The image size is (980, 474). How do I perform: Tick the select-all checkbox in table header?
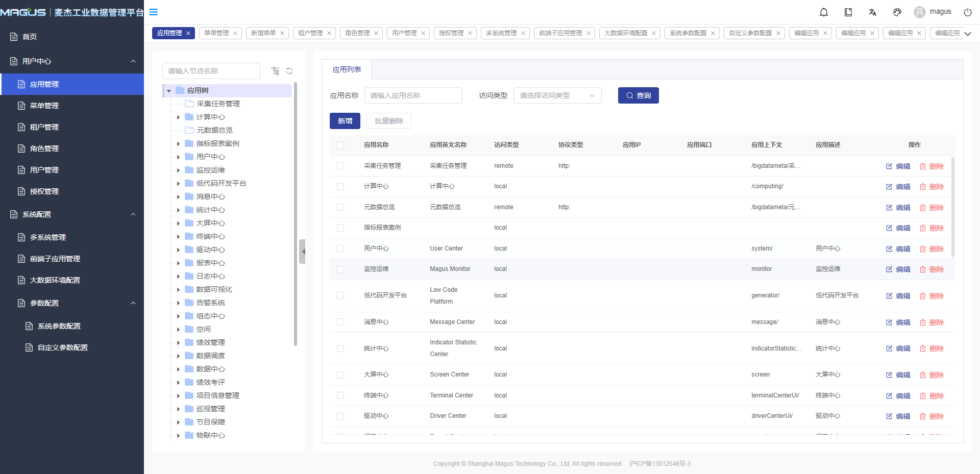(x=340, y=145)
